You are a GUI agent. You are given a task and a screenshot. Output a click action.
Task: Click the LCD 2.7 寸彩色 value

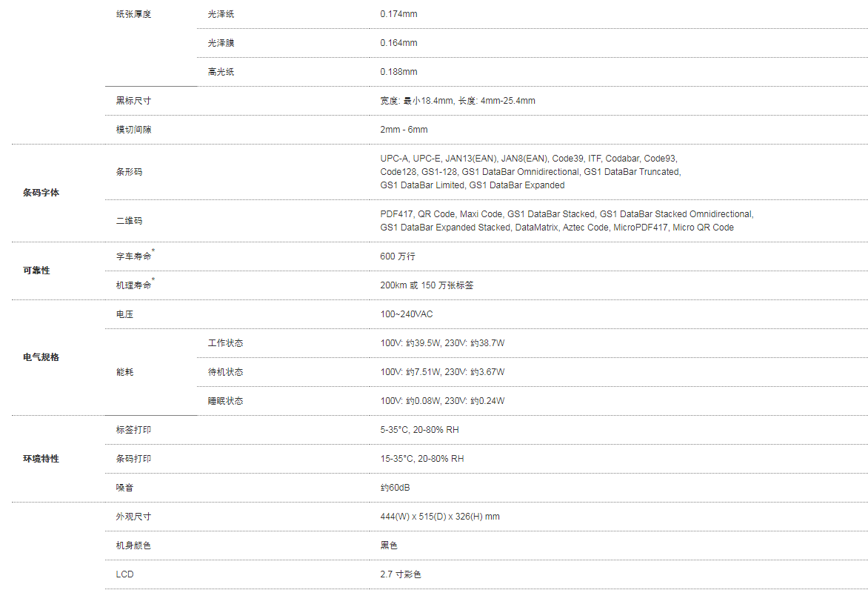pos(400,574)
